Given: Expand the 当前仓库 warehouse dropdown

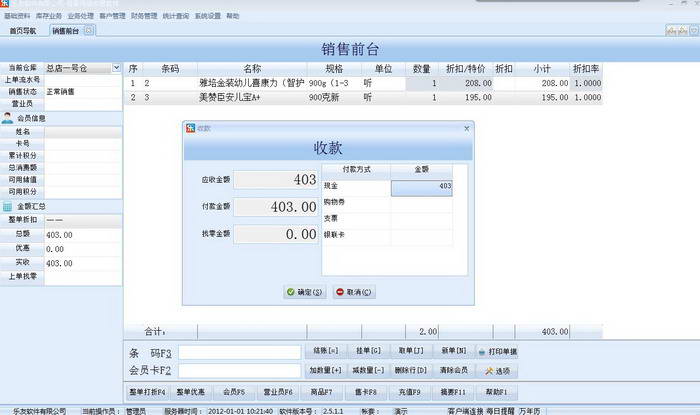Looking at the screenshot, I should (117, 68).
